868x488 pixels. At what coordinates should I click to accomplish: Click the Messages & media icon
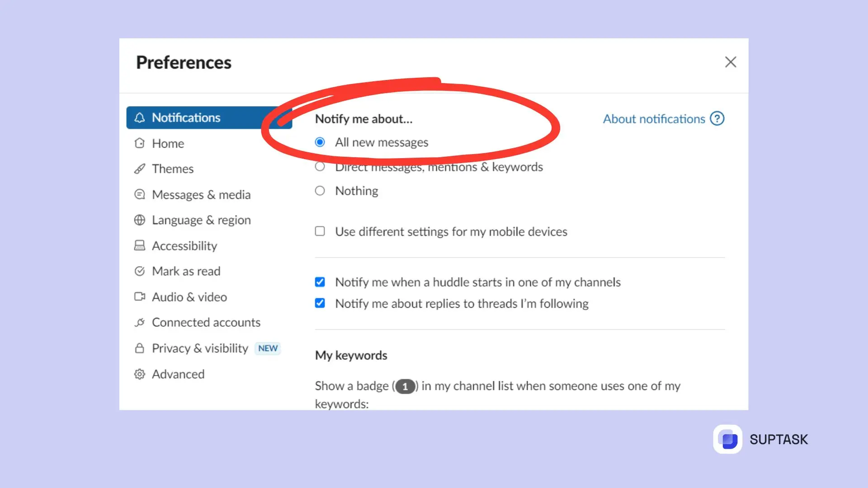click(x=140, y=194)
